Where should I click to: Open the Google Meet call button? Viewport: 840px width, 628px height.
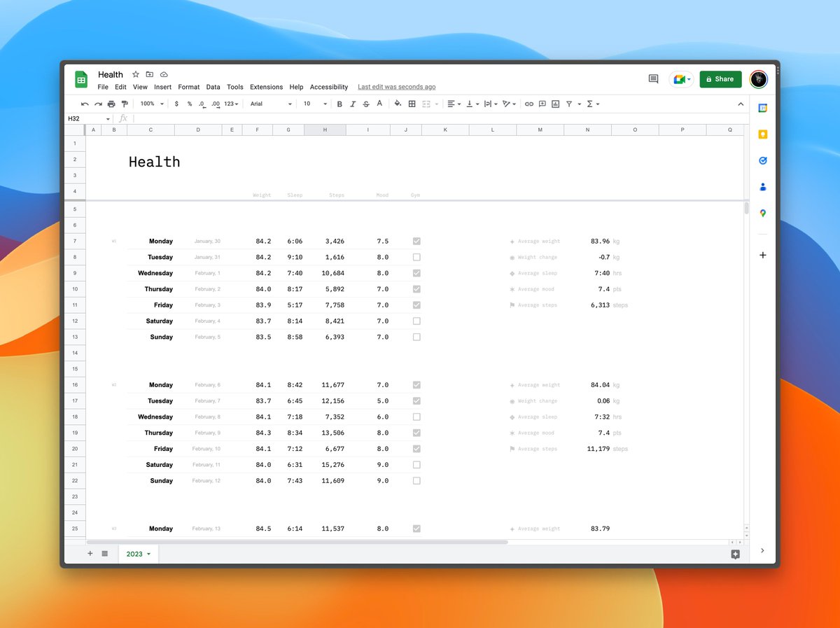tap(681, 79)
